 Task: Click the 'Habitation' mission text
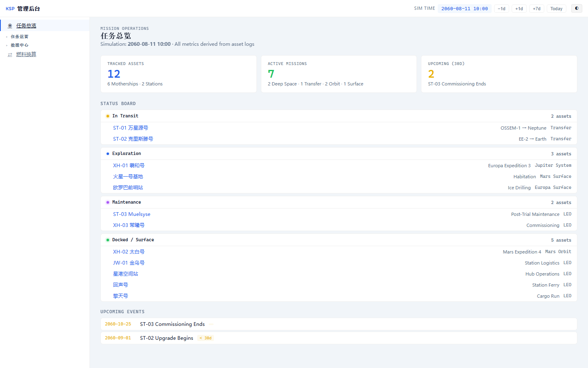(x=525, y=177)
